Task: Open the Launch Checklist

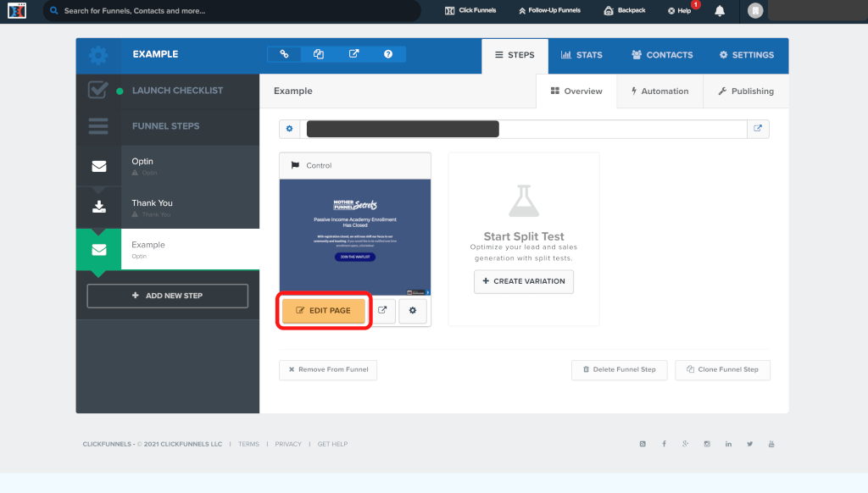Action: pyautogui.click(x=177, y=91)
